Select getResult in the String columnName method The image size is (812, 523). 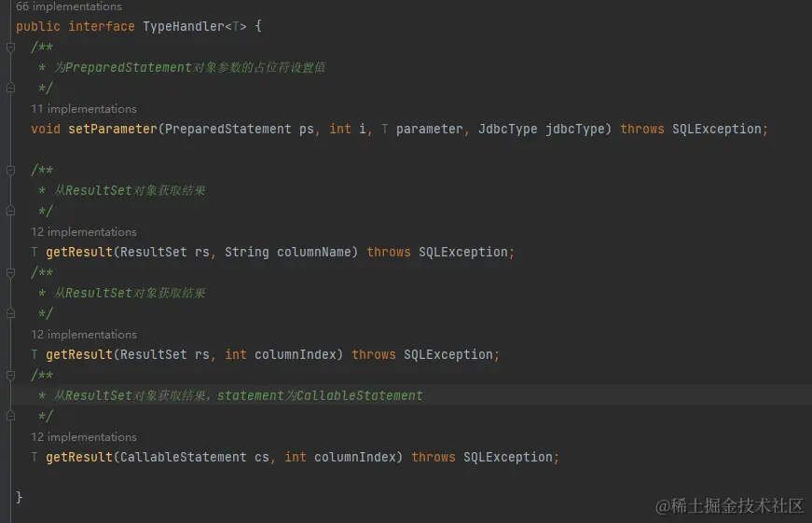point(79,253)
